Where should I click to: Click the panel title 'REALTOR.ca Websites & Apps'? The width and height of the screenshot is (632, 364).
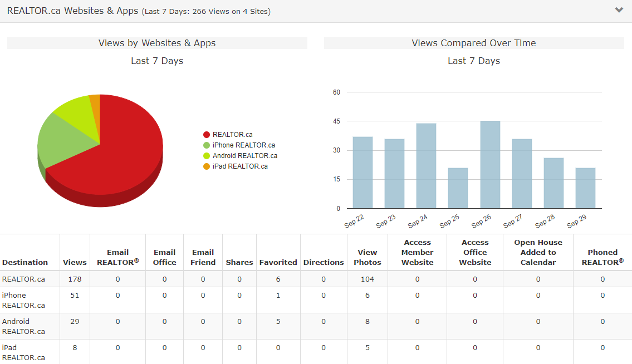click(x=72, y=11)
